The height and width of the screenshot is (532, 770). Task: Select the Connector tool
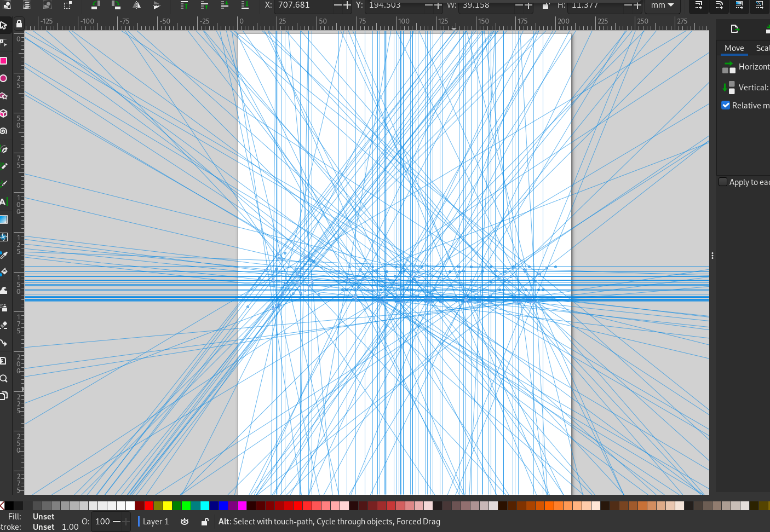pos(4,343)
